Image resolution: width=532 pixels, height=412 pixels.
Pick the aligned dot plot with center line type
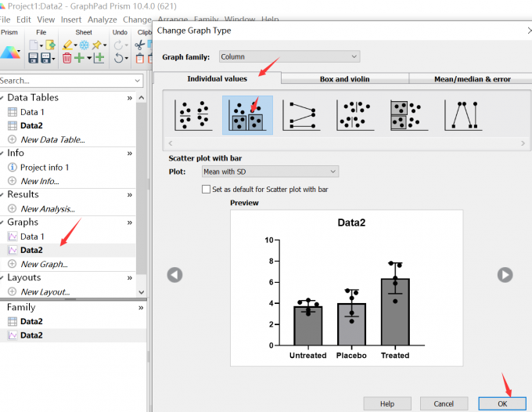(355, 115)
